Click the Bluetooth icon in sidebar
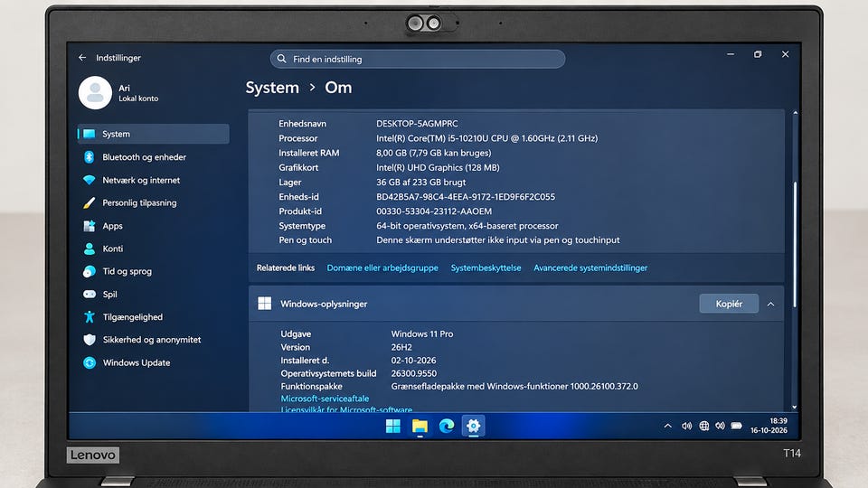The width and height of the screenshot is (868, 488). click(x=90, y=157)
